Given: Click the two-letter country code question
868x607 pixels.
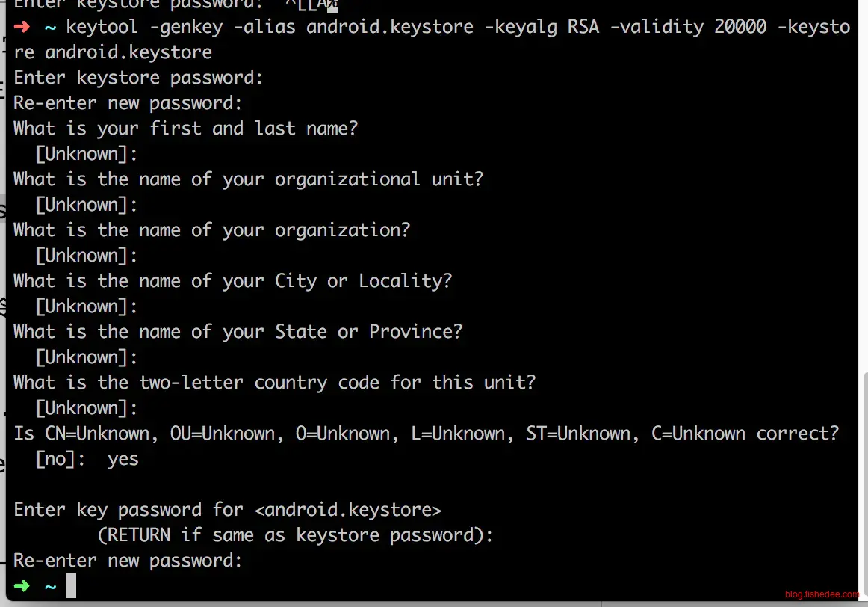Looking at the screenshot, I should tap(274, 383).
